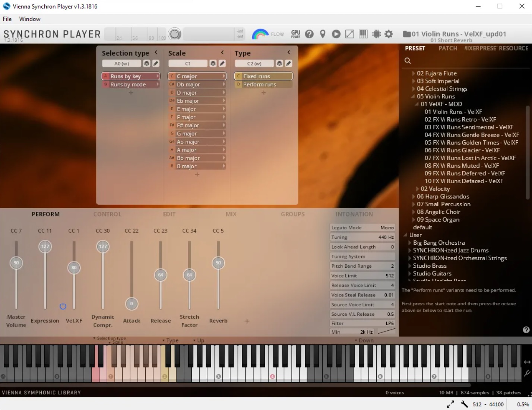The height and width of the screenshot is (410, 532).
Task: Expand the Big Bang Orchestra folder
Action: tap(410, 243)
